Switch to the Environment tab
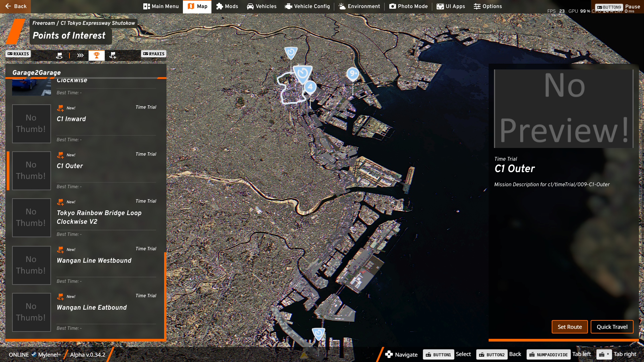The width and height of the screenshot is (644, 362). (359, 6)
